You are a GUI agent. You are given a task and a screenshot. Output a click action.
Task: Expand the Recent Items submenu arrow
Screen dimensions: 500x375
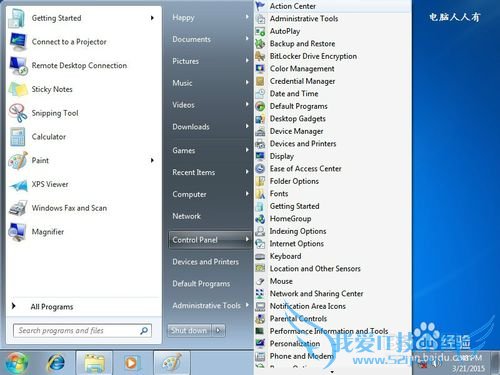tap(247, 172)
